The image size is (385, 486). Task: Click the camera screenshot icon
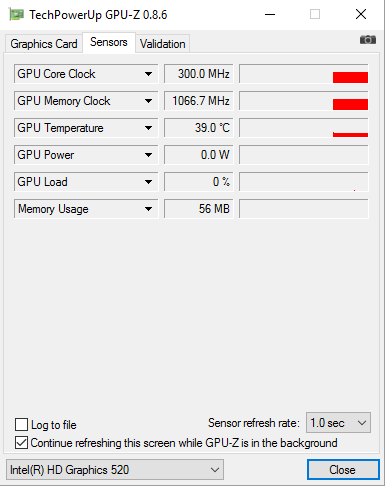(368, 40)
